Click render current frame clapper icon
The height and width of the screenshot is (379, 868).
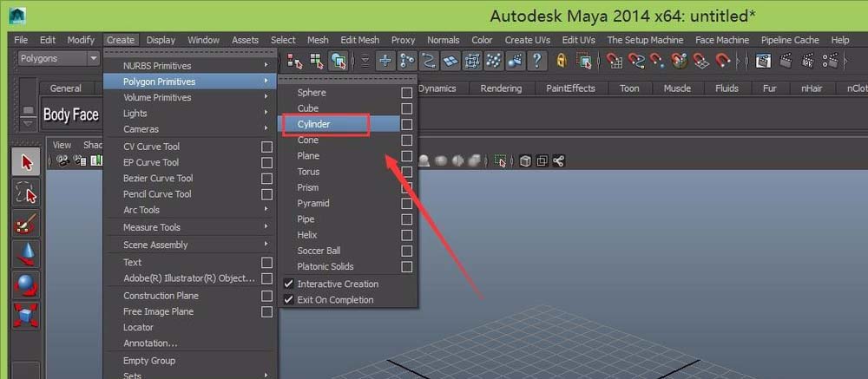786,61
